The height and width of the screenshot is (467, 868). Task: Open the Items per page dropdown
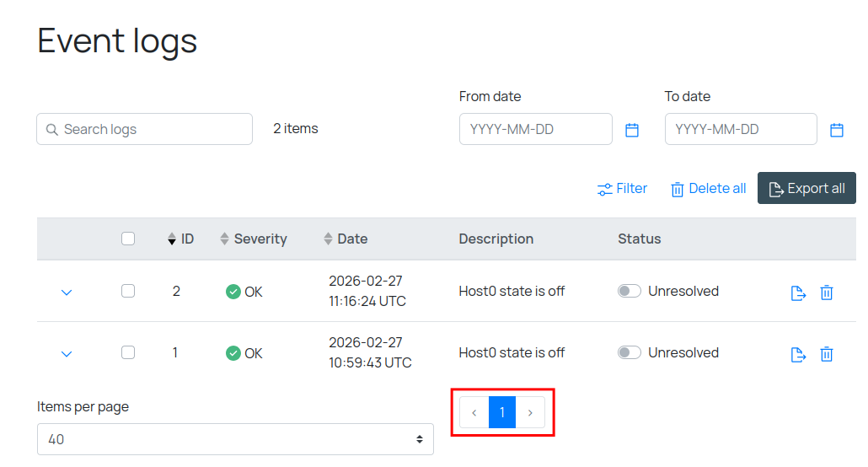[x=235, y=439]
